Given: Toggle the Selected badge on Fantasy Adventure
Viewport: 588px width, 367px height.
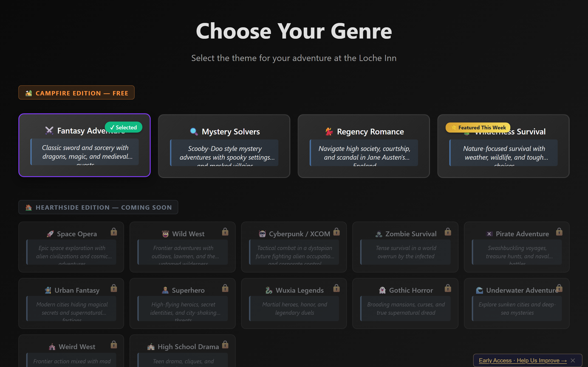Looking at the screenshot, I should pyautogui.click(x=123, y=127).
